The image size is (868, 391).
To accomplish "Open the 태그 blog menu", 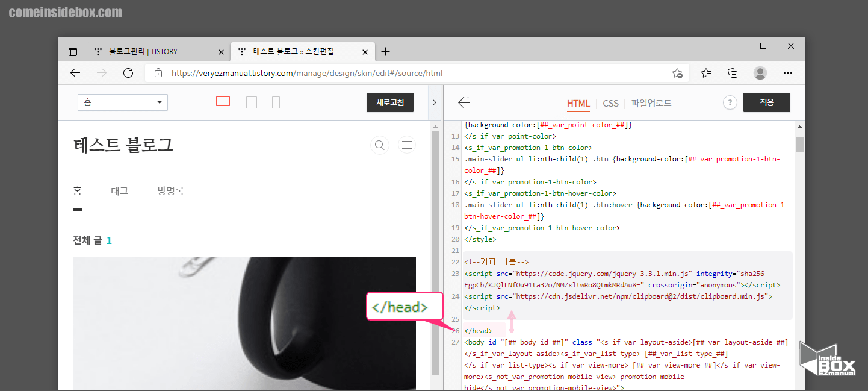I will tap(119, 191).
